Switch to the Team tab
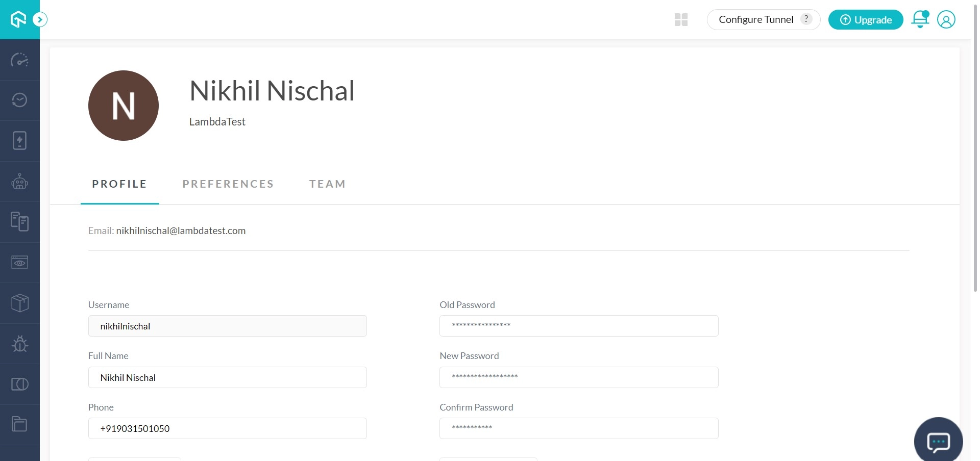 pos(327,184)
